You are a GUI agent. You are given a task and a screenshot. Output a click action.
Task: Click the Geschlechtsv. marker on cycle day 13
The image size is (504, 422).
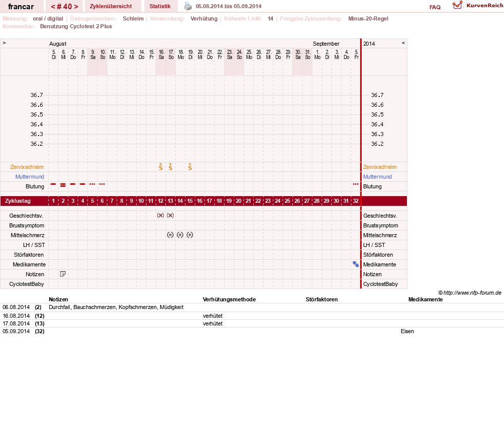coord(171,215)
